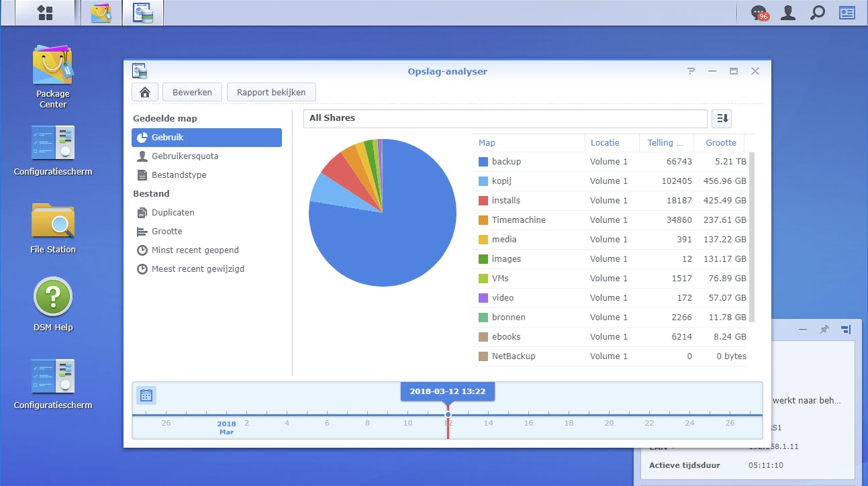This screenshot has width=868, height=486.
Task: Click the sort order button beside All Shares
Action: click(722, 119)
